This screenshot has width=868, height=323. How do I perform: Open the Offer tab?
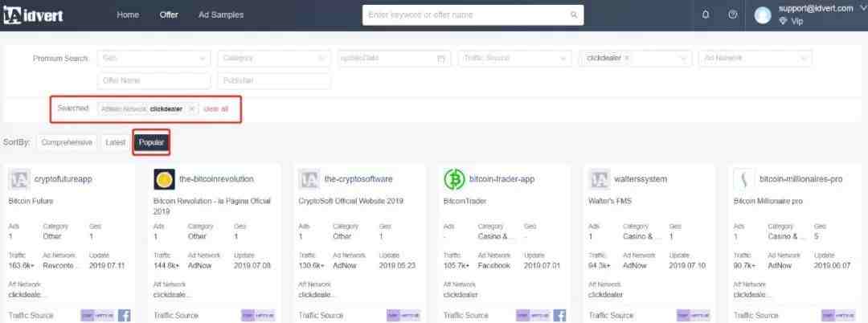(169, 15)
